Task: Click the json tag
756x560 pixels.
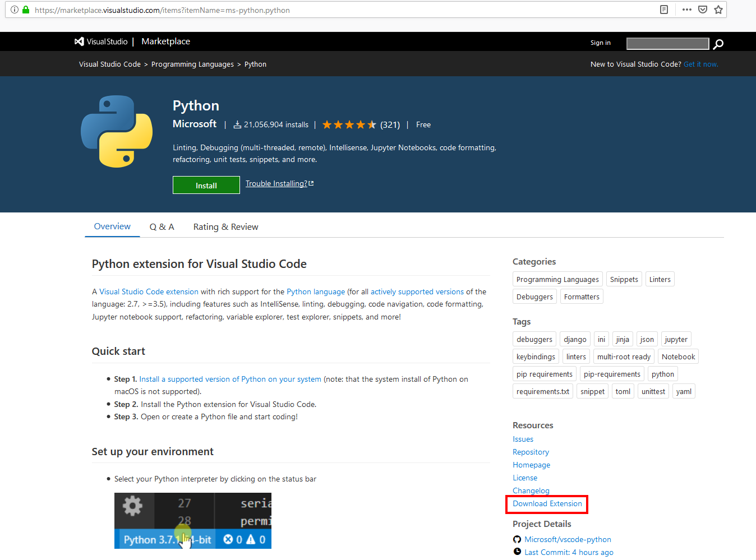Action: click(x=647, y=339)
